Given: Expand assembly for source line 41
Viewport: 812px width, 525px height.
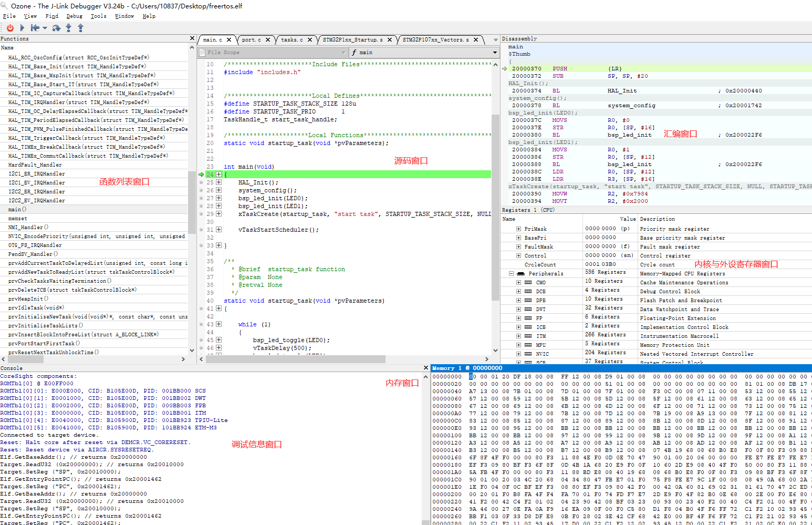Looking at the screenshot, I should point(219,308).
